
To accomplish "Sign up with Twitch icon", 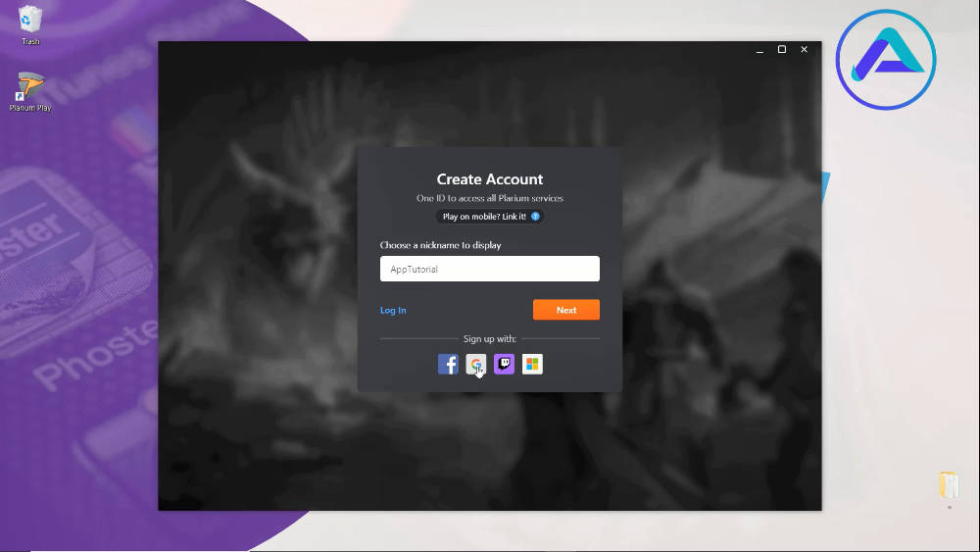I will point(504,364).
